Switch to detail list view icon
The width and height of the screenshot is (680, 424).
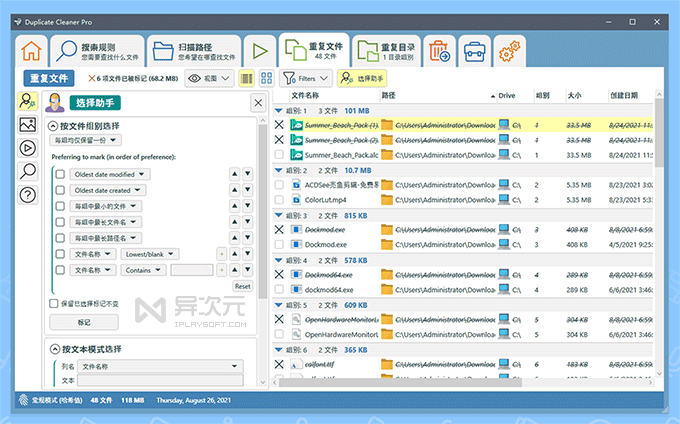(x=247, y=78)
